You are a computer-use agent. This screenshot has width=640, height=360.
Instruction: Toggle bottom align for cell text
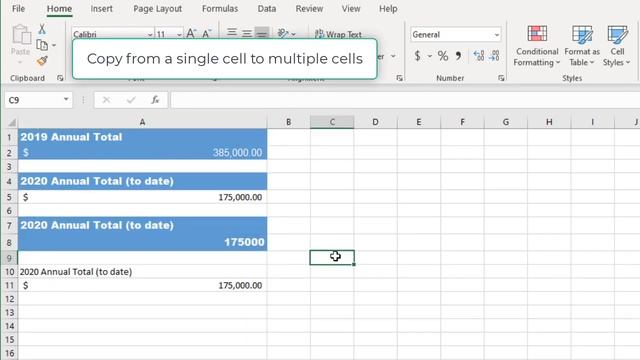pos(262,33)
